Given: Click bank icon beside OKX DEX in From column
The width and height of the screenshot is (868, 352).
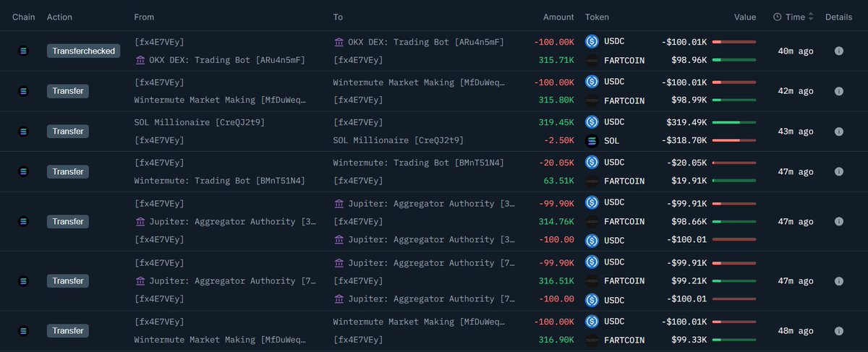Looking at the screenshot, I should [140, 60].
